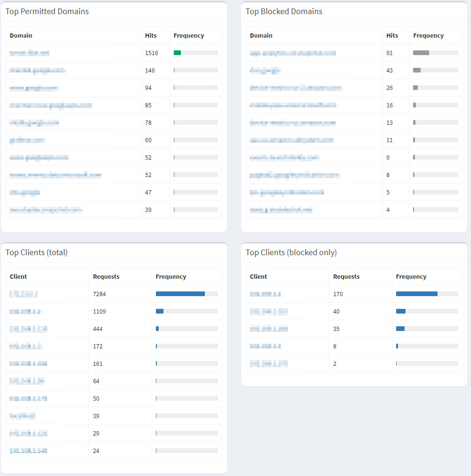Select the blocked domain with 26 hits
471x476 pixels.
pos(296,88)
